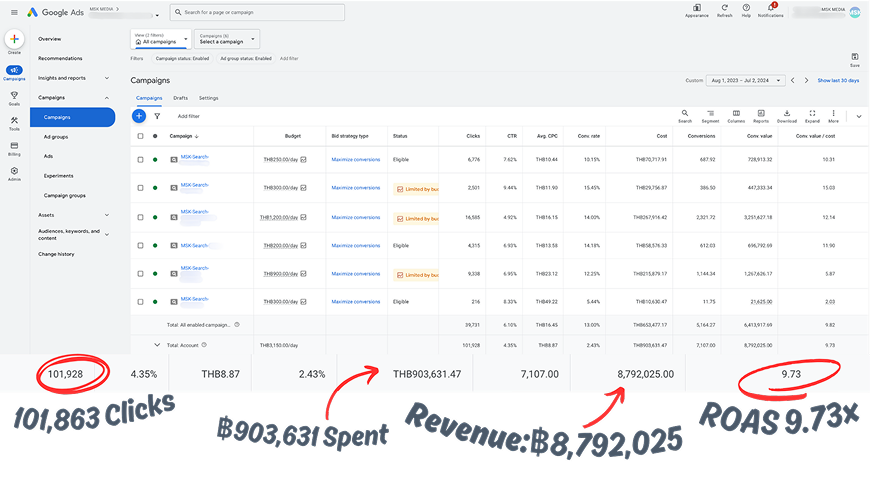
Task: Click Show last 30 days link
Action: tap(838, 80)
